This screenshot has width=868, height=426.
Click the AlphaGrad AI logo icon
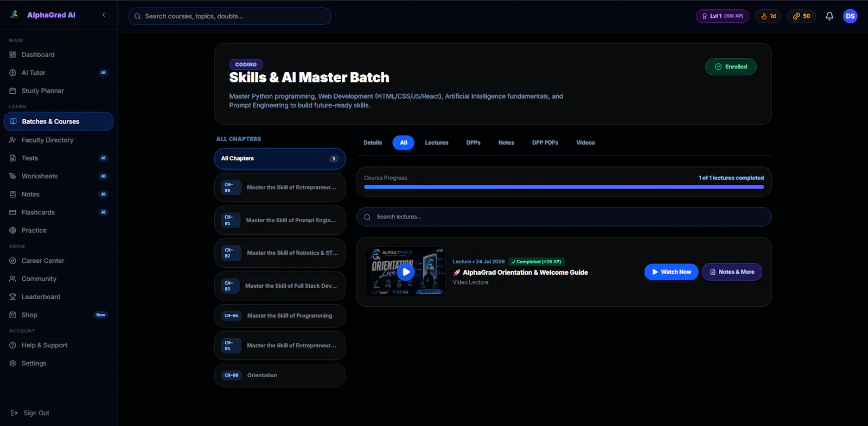(x=15, y=15)
